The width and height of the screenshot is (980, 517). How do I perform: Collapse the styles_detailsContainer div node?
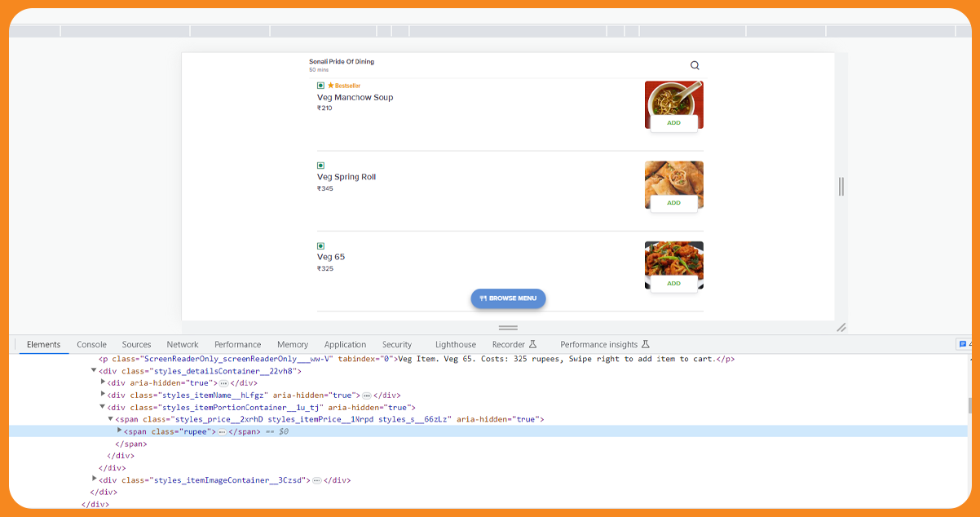coord(94,371)
